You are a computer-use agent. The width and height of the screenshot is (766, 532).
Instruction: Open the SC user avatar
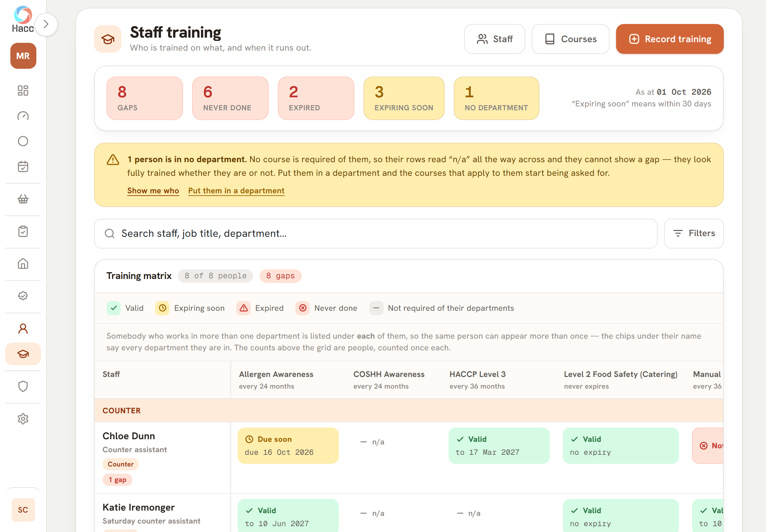[x=23, y=510]
